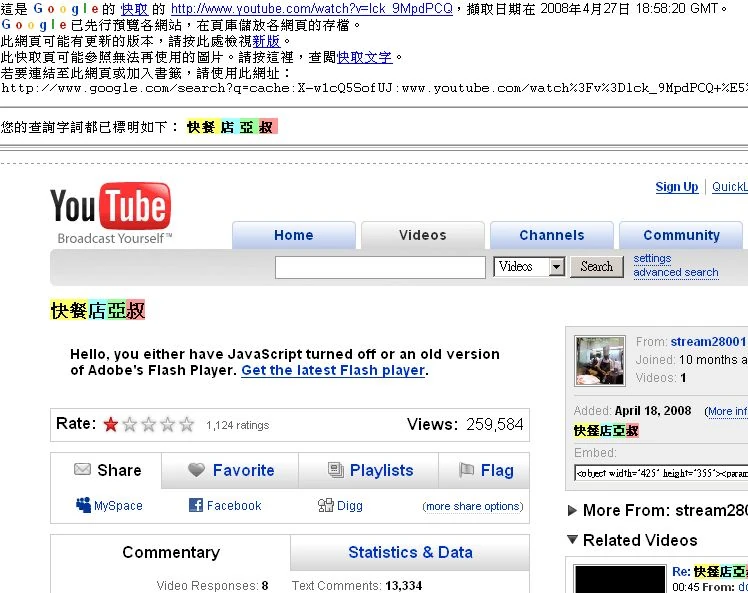The width and height of the screenshot is (748, 593).
Task: Collapse the Related Videos section
Action: pyautogui.click(x=572, y=540)
